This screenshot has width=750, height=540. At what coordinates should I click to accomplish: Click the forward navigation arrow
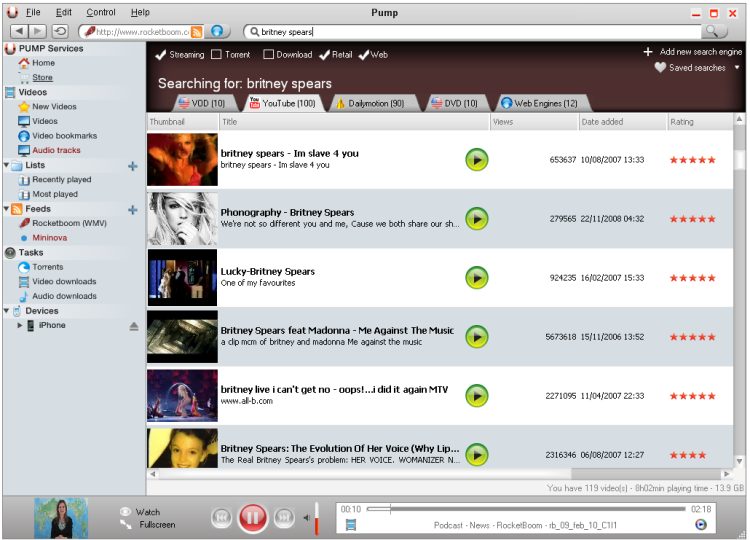pos(37,32)
